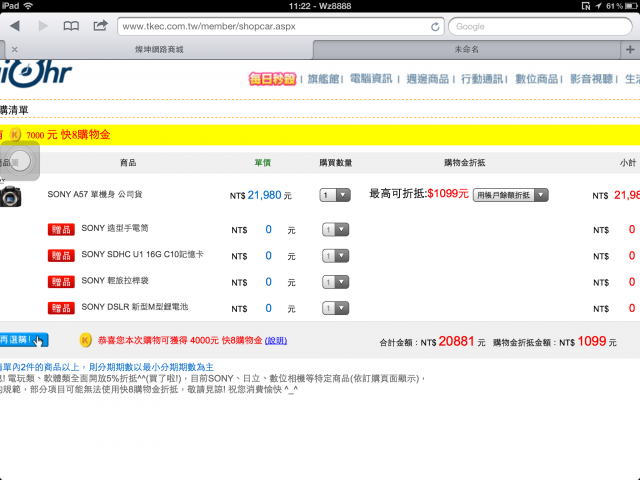Tap the 購買數量 column header

(336, 163)
